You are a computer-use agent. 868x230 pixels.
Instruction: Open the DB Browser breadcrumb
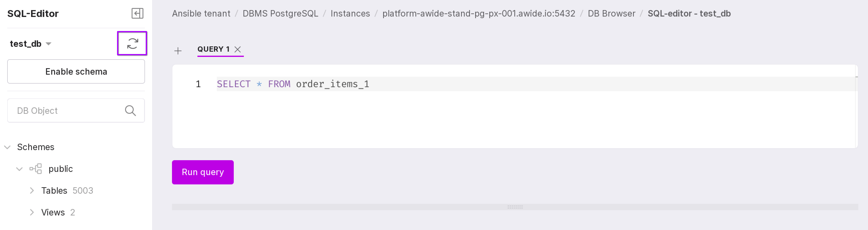(x=611, y=14)
